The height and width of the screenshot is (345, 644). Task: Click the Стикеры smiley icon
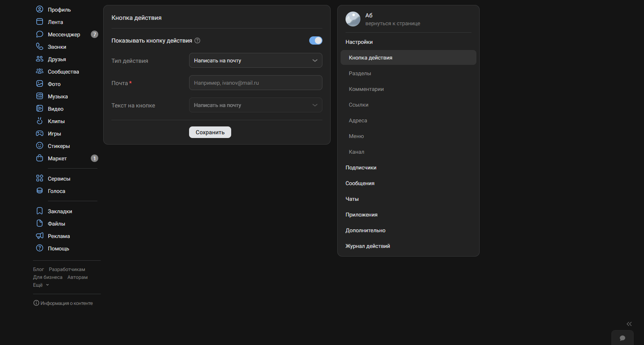[x=40, y=145]
